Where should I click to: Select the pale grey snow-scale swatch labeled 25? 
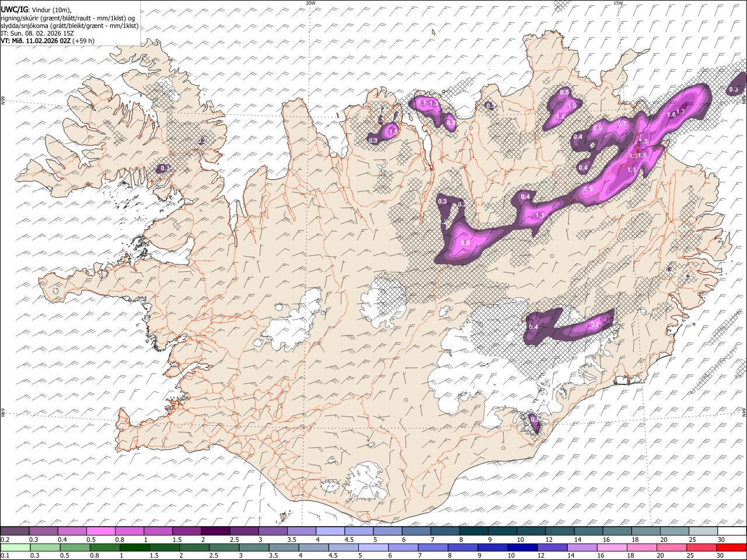pos(703,531)
